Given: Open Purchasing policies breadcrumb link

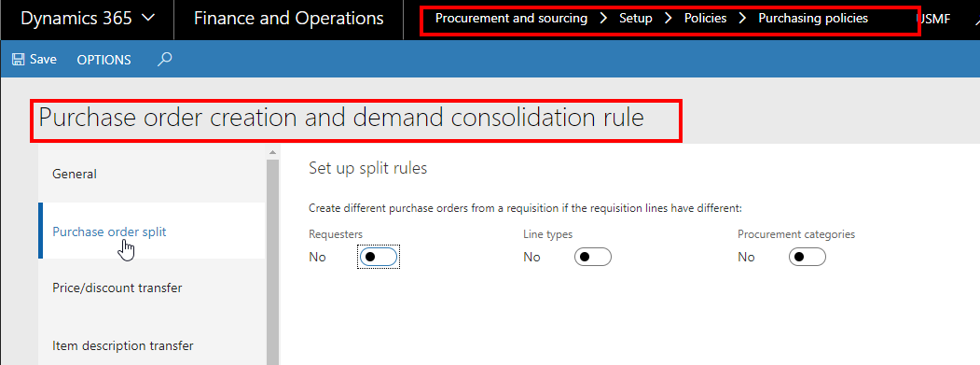Looking at the screenshot, I should pos(813,18).
